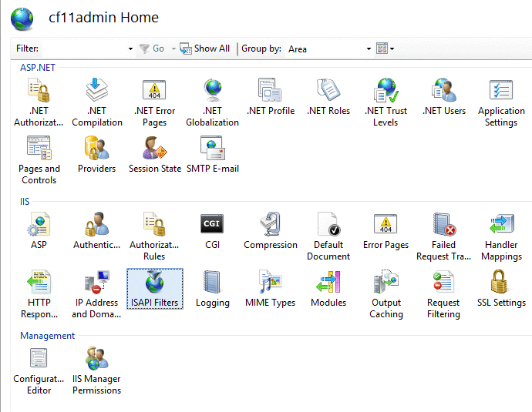
Task: Open the .NET Compilation feature
Action: pos(97,102)
